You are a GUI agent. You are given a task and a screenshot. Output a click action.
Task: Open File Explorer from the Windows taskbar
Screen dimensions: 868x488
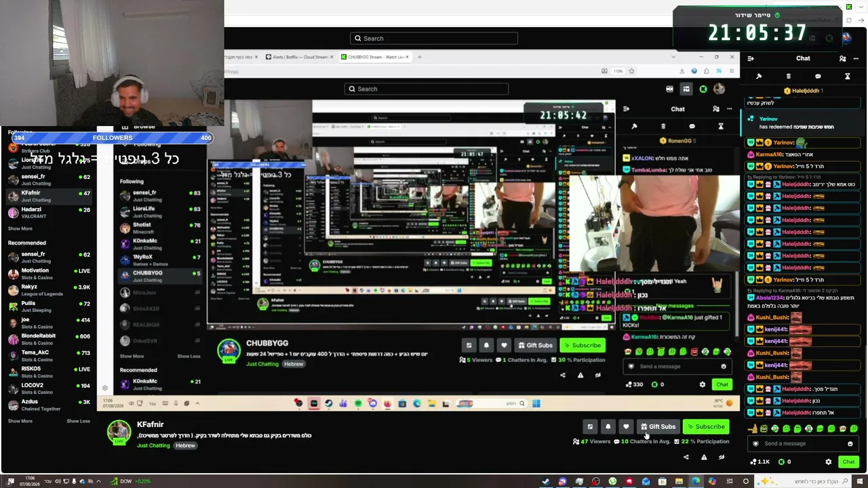coord(679,482)
